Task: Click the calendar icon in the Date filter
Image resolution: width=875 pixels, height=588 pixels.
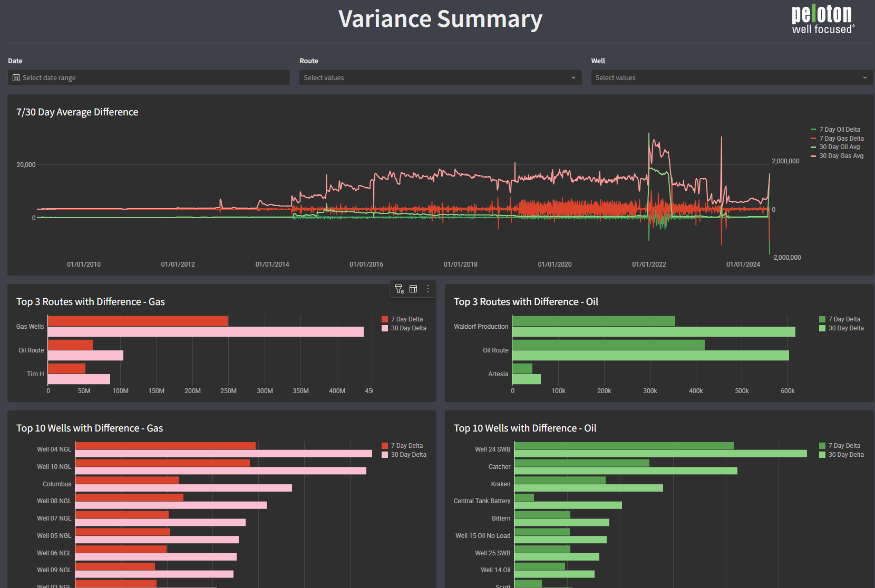Action: pyautogui.click(x=16, y=77)
